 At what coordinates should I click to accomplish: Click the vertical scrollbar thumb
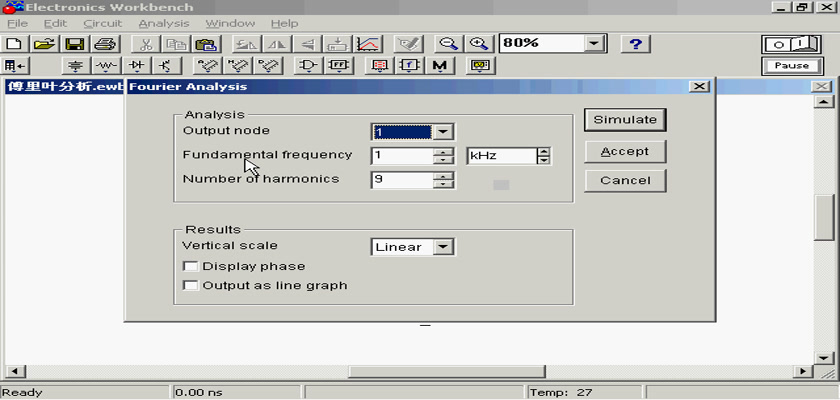click(x=823, y=218)
